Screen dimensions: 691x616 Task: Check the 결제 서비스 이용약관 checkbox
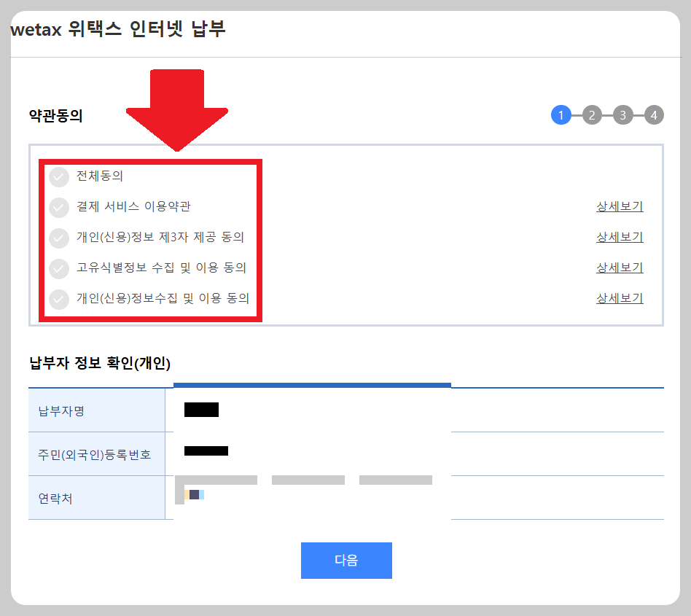coord(59,206)
